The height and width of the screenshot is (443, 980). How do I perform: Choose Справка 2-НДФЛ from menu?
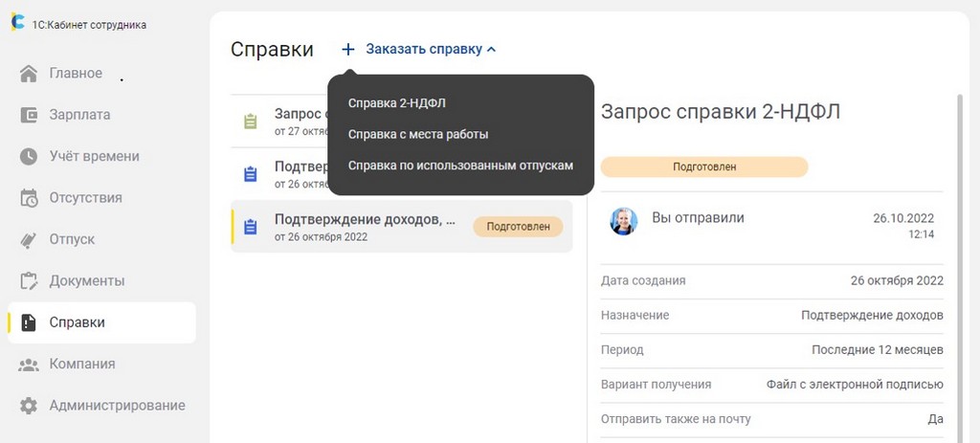point(397,103)
